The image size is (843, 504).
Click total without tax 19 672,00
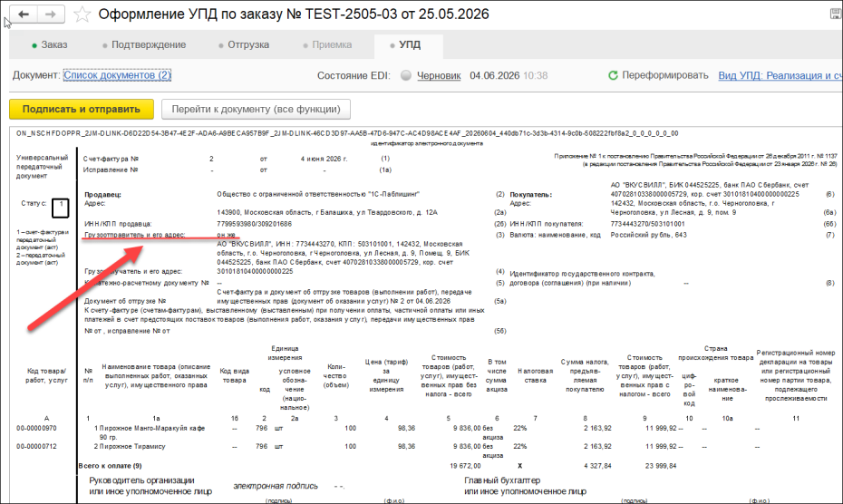point(466,466)
